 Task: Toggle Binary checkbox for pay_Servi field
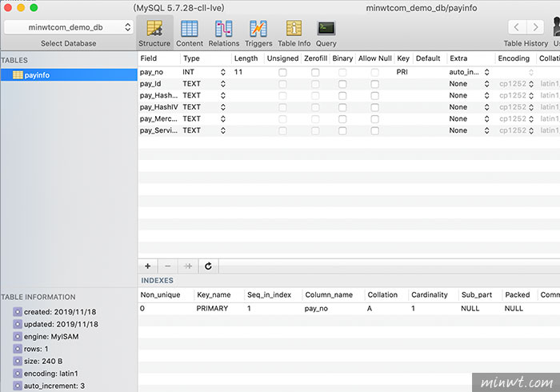(x=342, y=130)
